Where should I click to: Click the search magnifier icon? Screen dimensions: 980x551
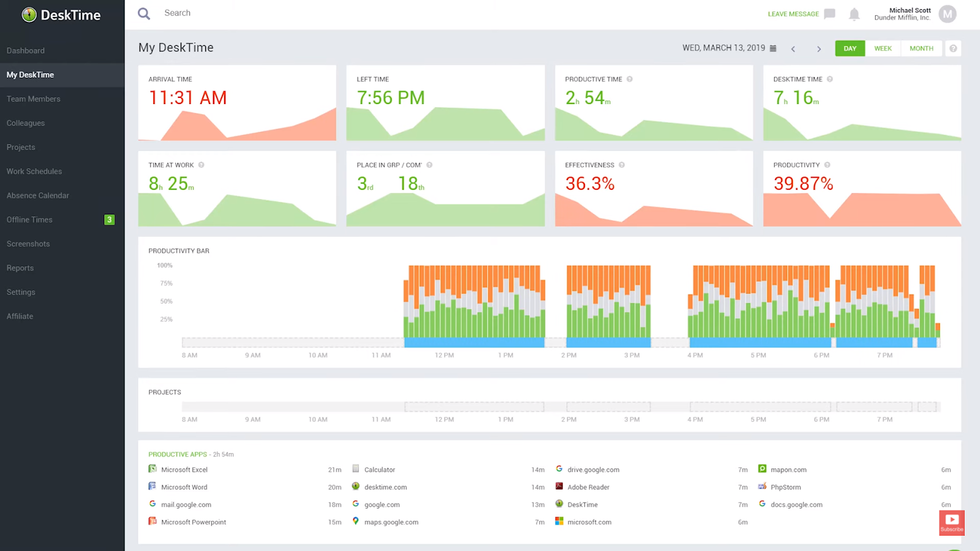(144, 13)
